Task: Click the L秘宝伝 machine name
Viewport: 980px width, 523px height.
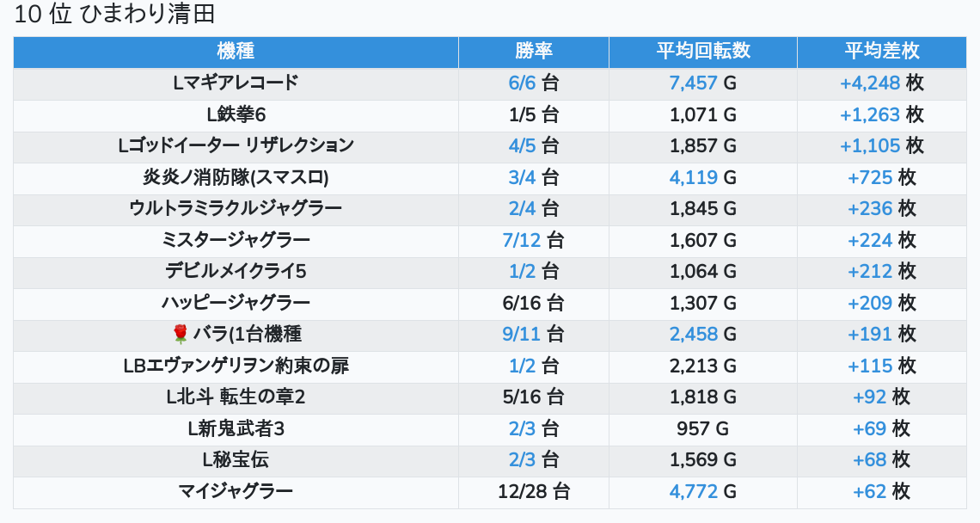Action: [236, 459]
